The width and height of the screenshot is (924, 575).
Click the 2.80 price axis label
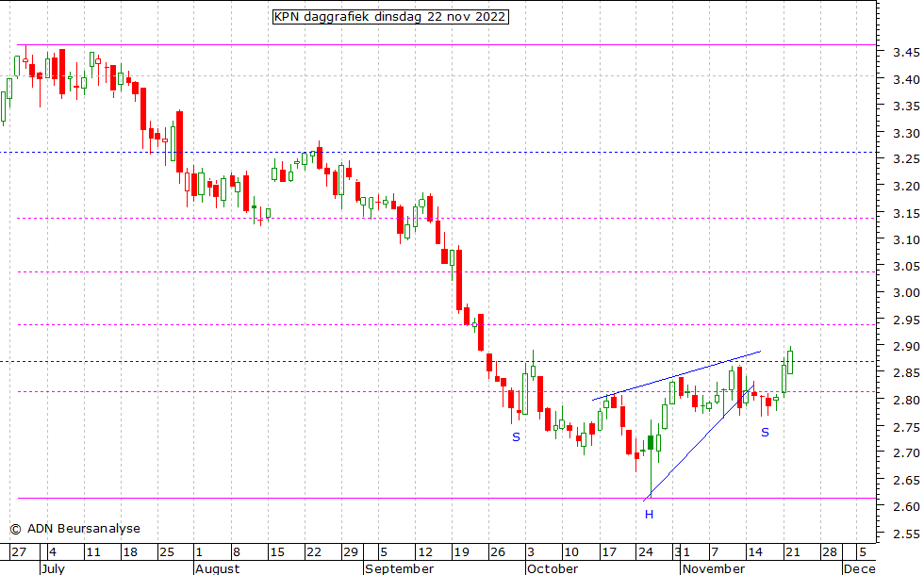tap(906, 400)
